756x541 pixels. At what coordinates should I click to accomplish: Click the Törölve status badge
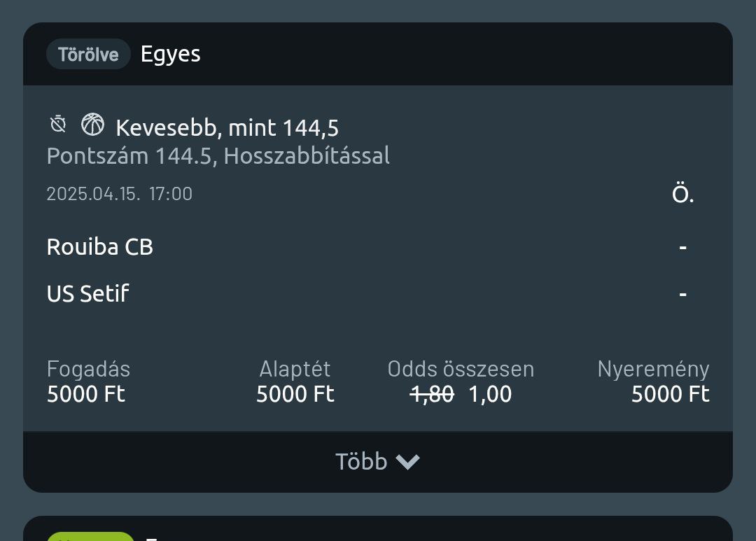[88, 55]
